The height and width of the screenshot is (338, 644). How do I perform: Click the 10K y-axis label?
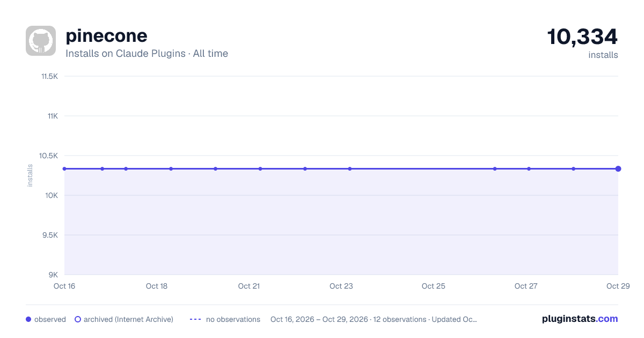(52, 195)
